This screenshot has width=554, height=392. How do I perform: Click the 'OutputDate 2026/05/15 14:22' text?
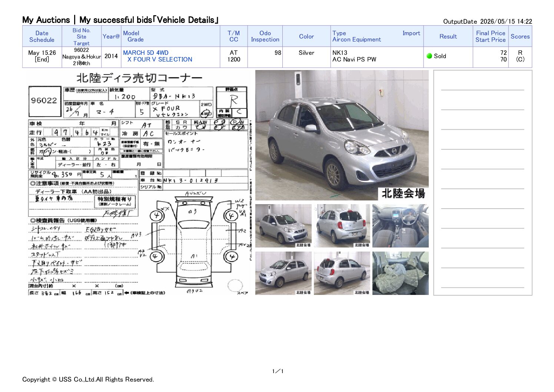tap(488, 21)
